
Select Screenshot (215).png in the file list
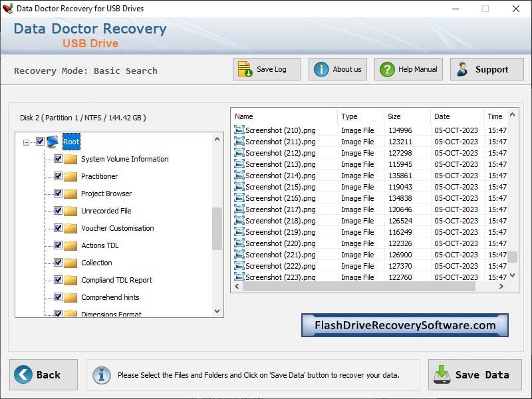pos(279,187)
